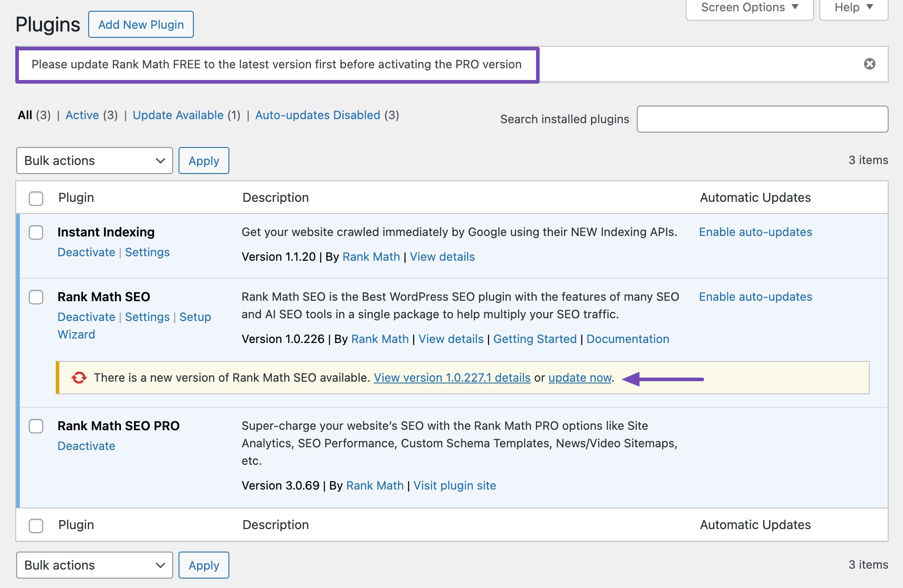Image resolution: width=903 pixels, height=588 pixels.
Task: Open the bottom Bulk actions dropdown
Action: pyautogui.click(x=94, y=565)
